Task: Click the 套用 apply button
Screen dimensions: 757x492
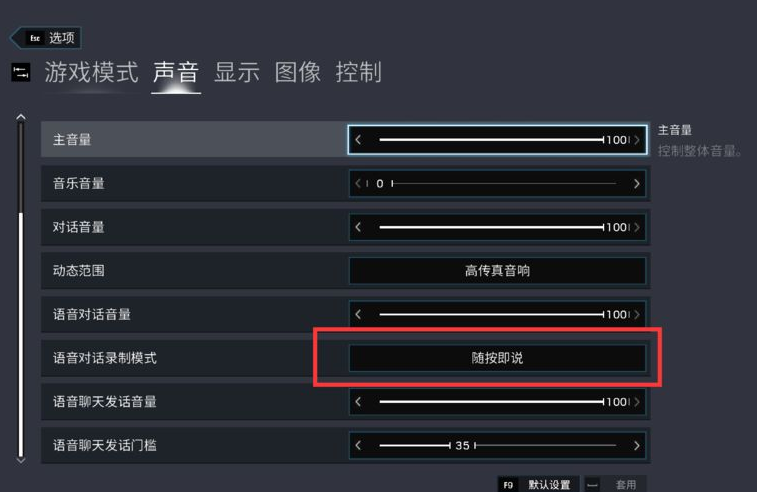Action: pos(615,484)
